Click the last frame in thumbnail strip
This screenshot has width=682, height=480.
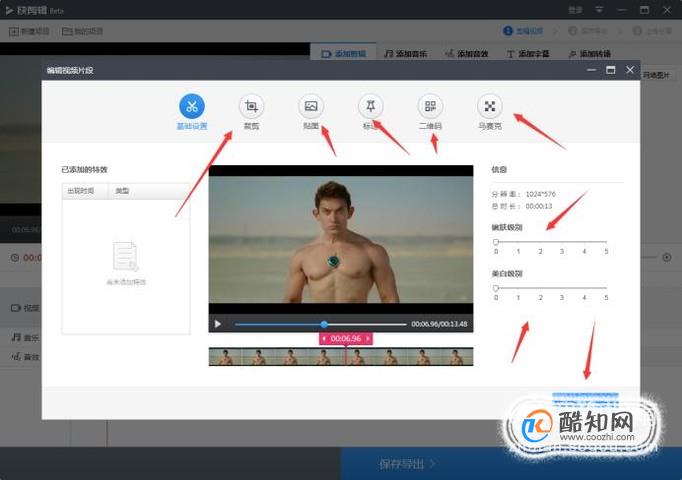pyautogui.click(x=457, y=357)
